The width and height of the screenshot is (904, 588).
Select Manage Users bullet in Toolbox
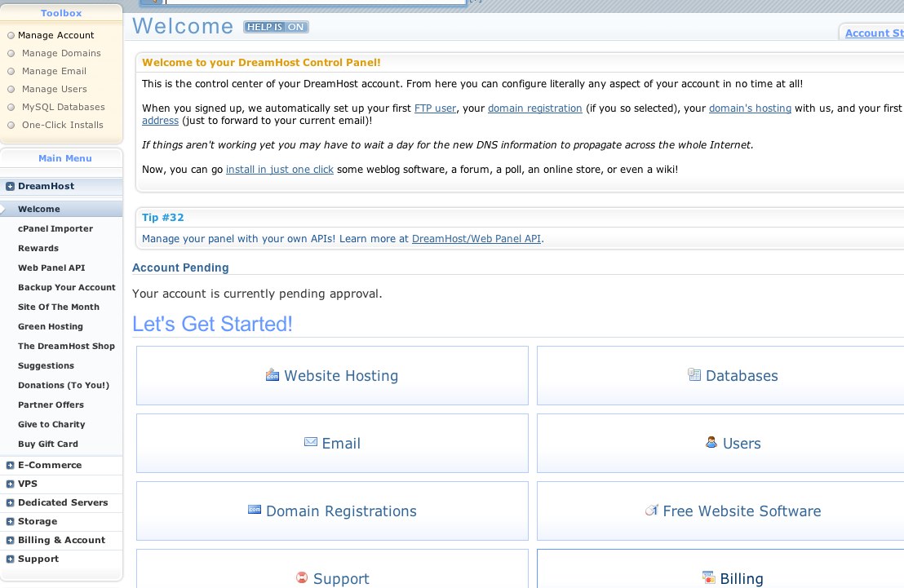coord(11,89)
